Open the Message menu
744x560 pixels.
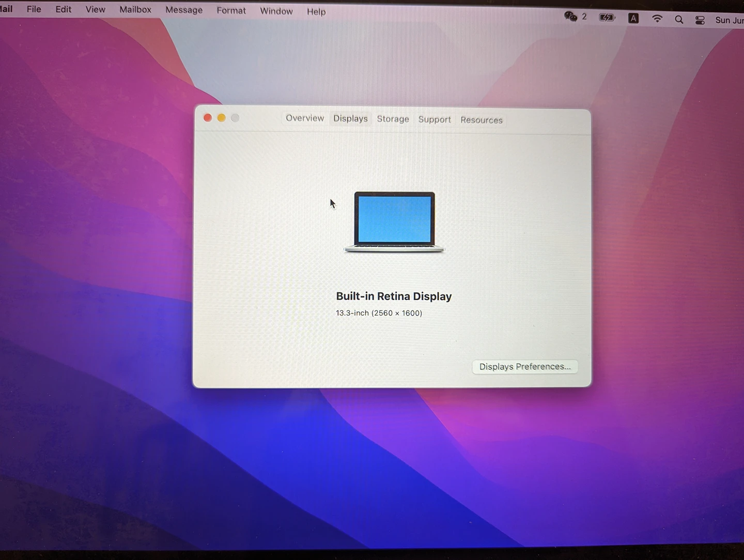coord(184,10)
